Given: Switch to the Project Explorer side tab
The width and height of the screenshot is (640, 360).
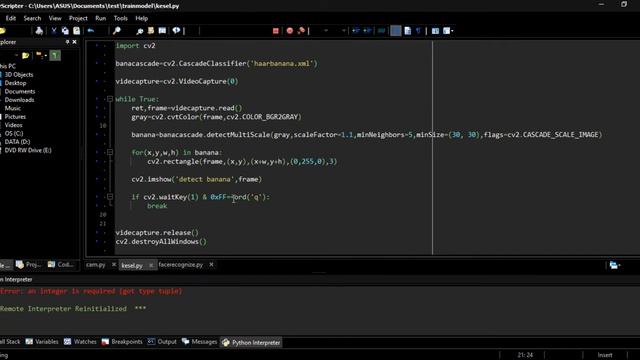Looking at the screenshot, I should tap(29, 264).
